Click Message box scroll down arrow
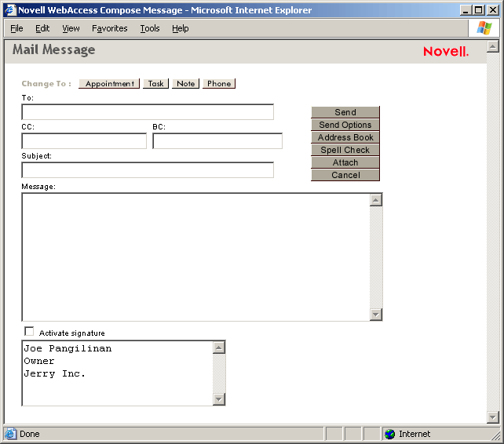 376,315
